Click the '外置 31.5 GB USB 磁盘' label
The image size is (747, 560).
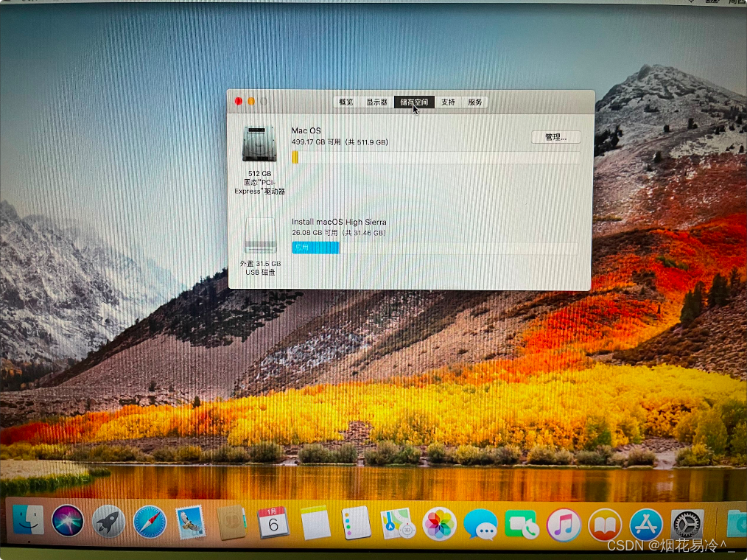[x=260, y=268]
